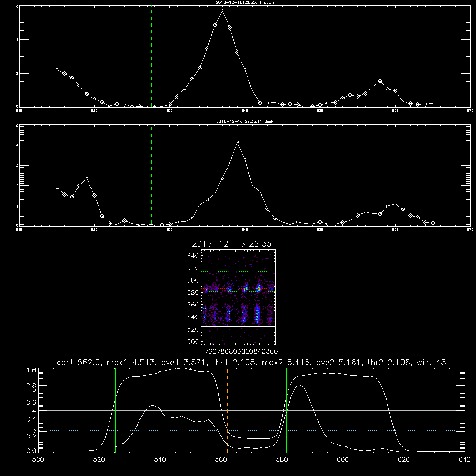
Task: Click the 520 label on bottom plot x-axis
Action: 99,460
